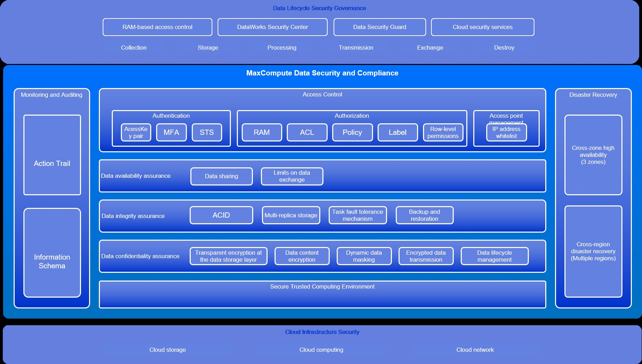This screenshot has width=642, height=364.
Task: Click the Dynamic data masking box
Action: (364, 256)
